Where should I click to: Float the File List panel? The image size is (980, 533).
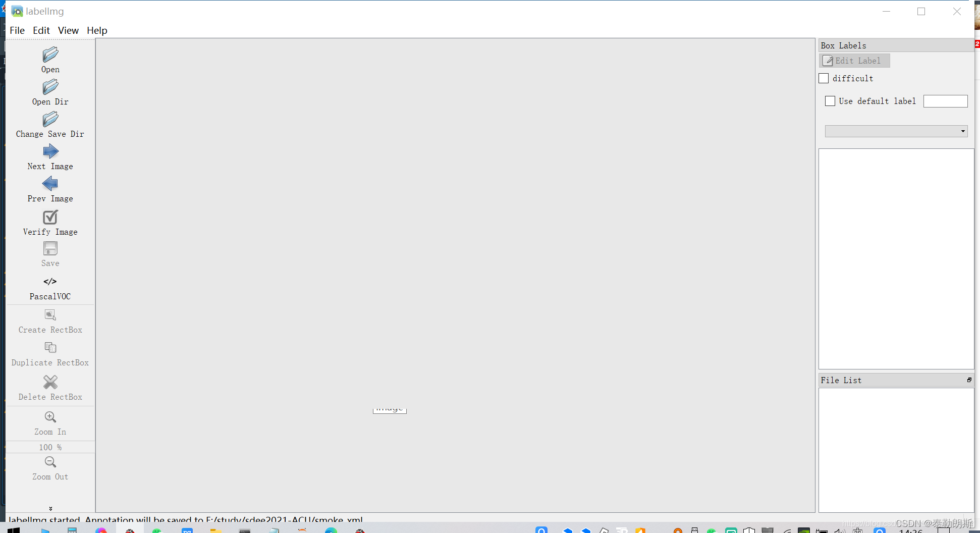pyautogui.click(x=969, y=380)
